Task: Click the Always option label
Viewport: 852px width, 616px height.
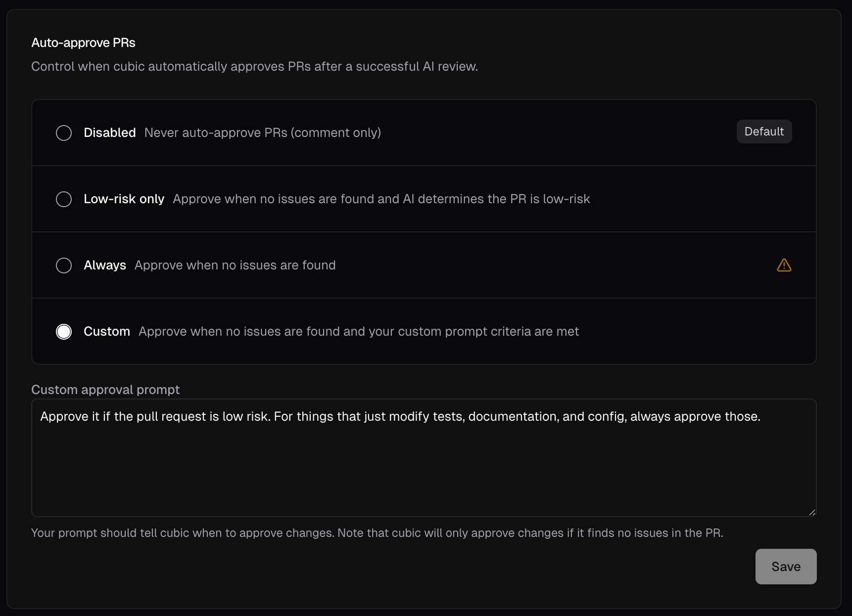Action: (x=104, y=265)
